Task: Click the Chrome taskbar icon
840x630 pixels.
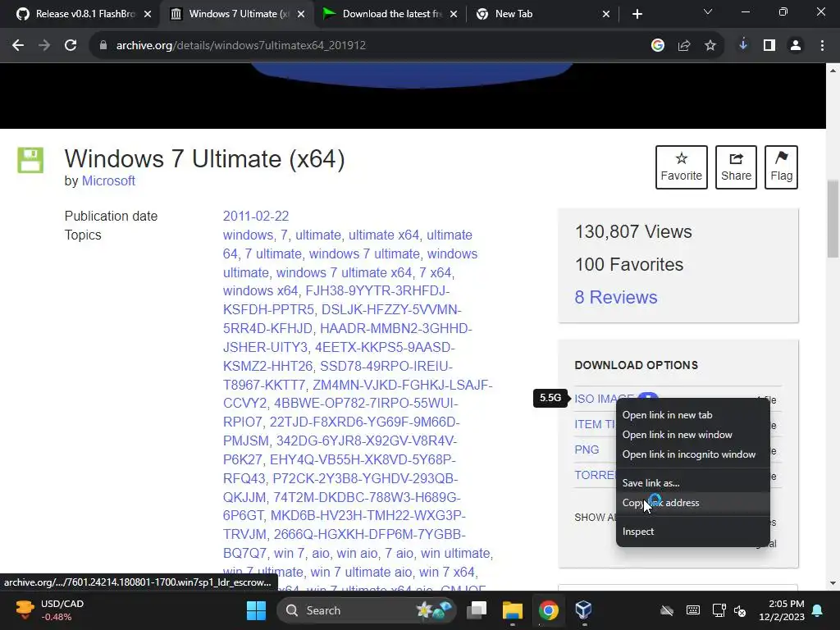Action: tap(548, 610)
